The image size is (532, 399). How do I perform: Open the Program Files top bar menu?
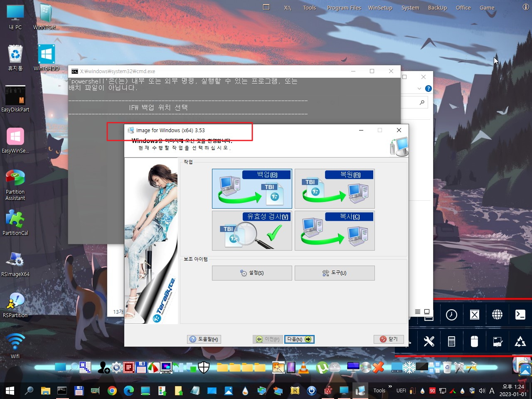[x=344, y=7]
